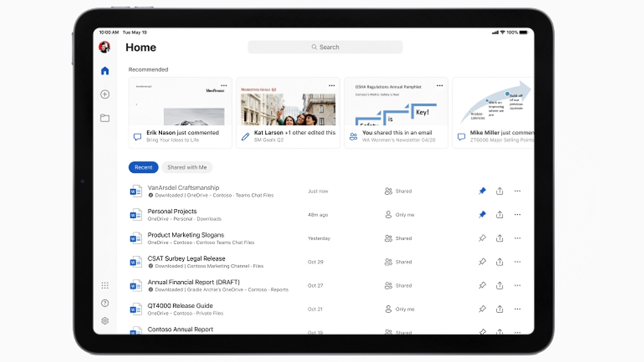
Task: Open Settings via the gear icon
Action: point(105,320)
